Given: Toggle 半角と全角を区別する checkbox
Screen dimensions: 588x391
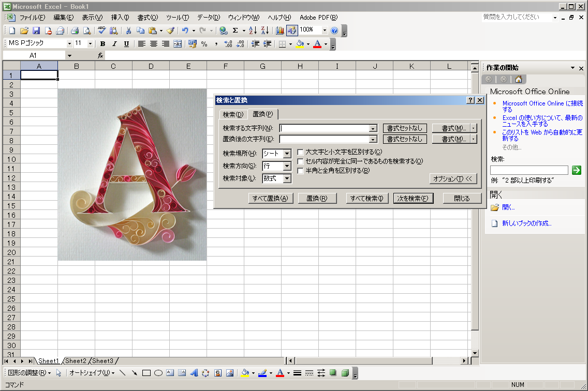Looking at the screenshot, I should click(300, 171).
